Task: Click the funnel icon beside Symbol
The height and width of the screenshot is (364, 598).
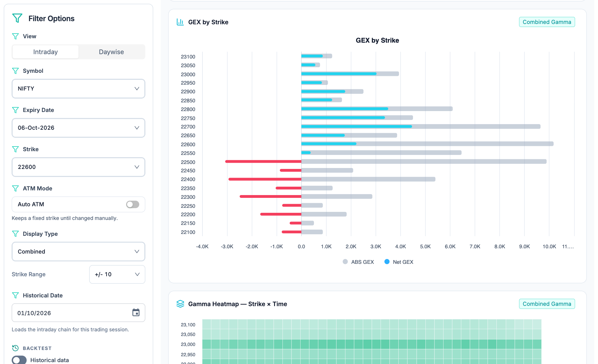Action: pyautogui.click(x=15, y=71)
